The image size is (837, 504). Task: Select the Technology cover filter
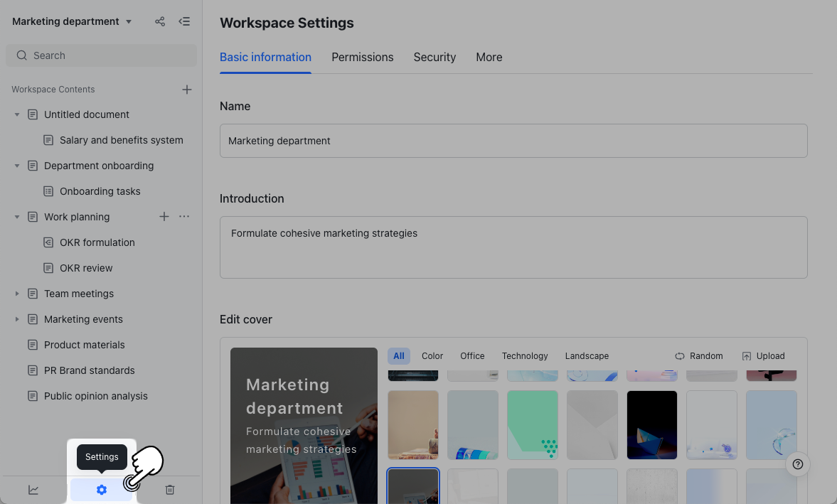coord(525,356)
